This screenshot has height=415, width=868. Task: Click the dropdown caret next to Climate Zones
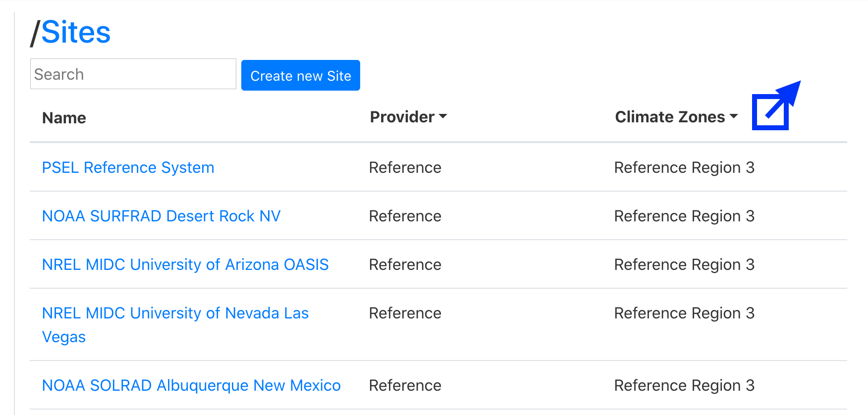click(x=735, y=117)
